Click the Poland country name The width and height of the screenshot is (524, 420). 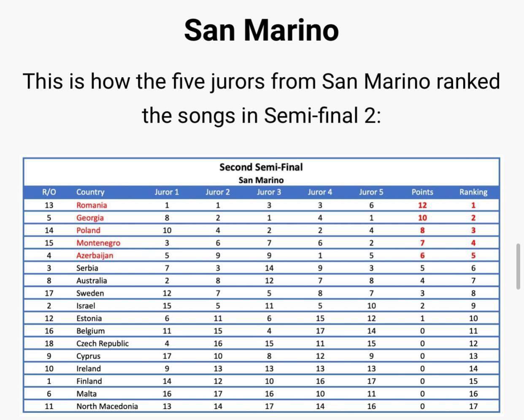[x=88, y=230]
